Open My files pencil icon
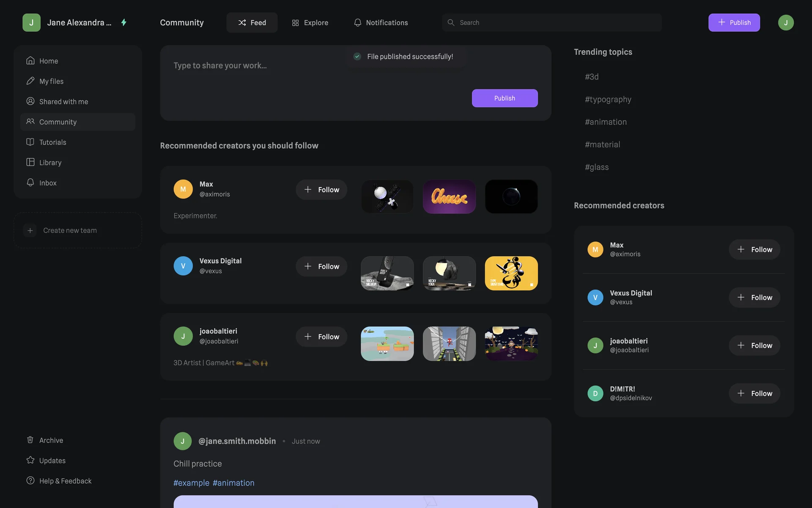This screenshot has width=812, height=508. [30, 81]
